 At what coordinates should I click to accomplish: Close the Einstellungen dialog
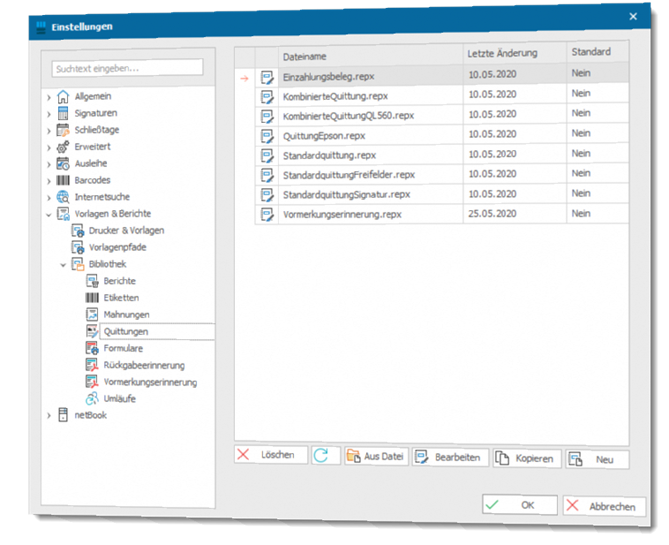coord(633,17)
